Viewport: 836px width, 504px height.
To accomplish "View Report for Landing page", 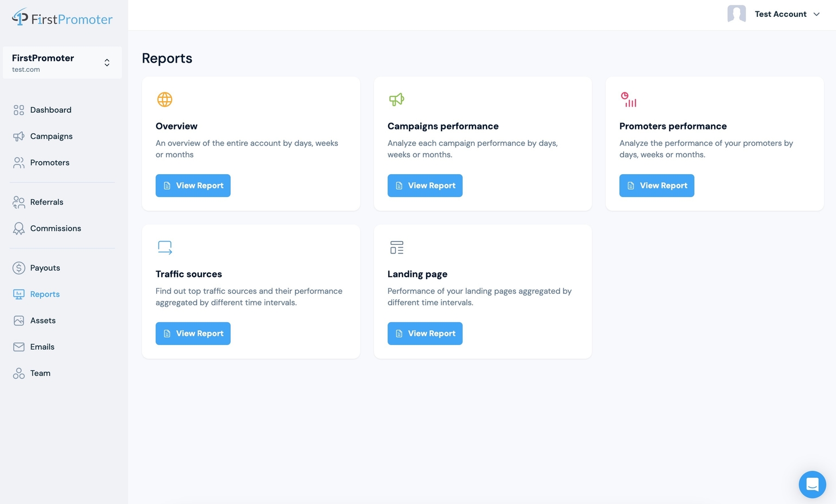I will (x=425, y=334).
